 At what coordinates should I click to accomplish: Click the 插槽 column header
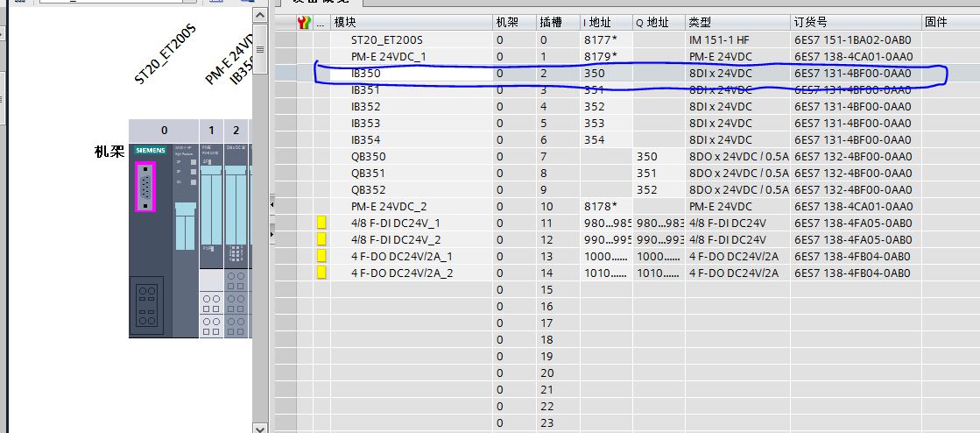point(558,23)
